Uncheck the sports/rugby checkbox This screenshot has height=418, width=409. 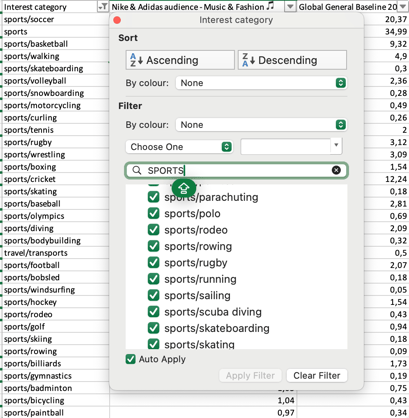click(153, 263)
